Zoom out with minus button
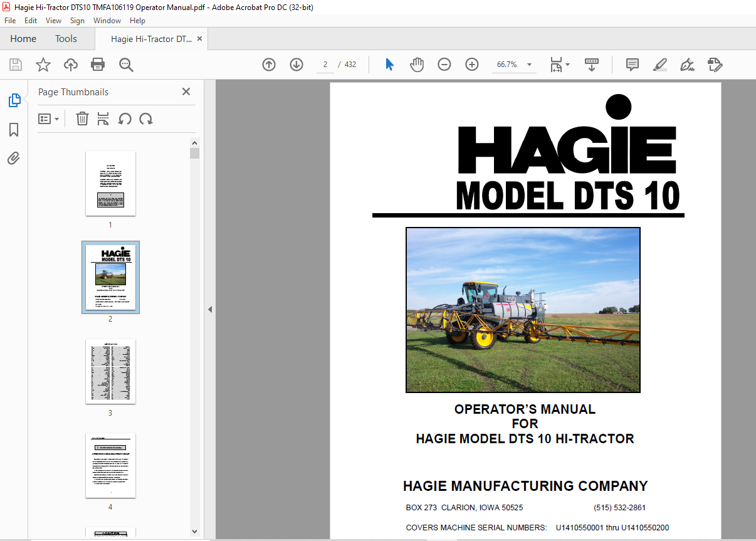This screenshot has height=541, width=756. coord(444,65)
